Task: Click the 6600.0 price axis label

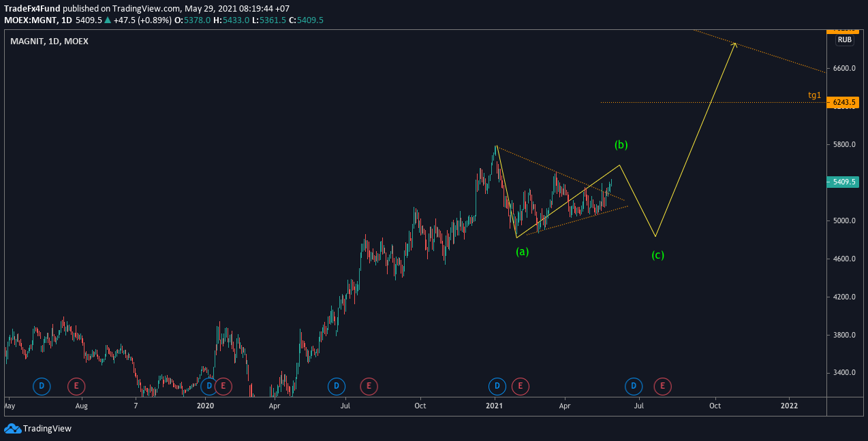Action: [843, 69]
